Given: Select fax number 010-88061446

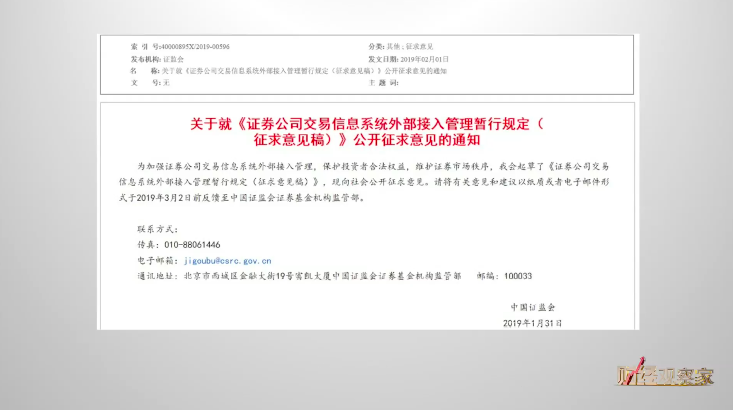Looking at the screenshot, I should 192,245.
